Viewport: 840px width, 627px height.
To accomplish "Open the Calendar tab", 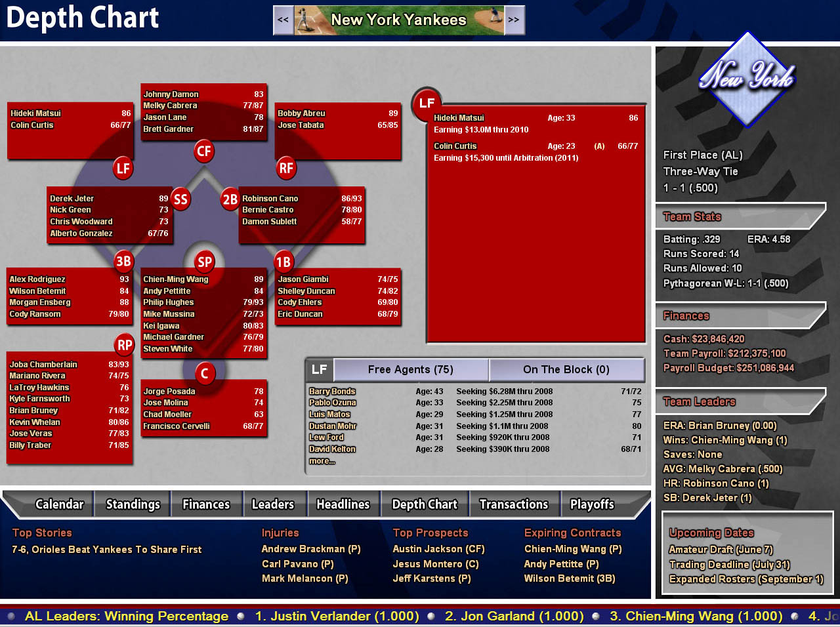I will 59,504.
